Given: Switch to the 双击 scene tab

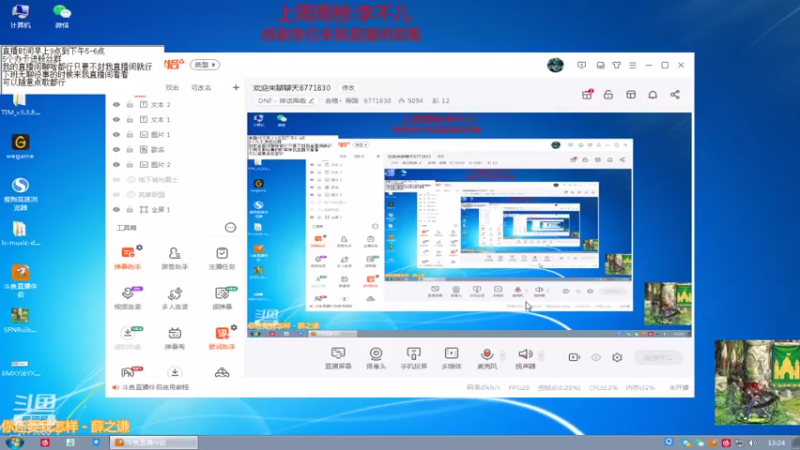Looking at the screenshot, I should point(172,88).
